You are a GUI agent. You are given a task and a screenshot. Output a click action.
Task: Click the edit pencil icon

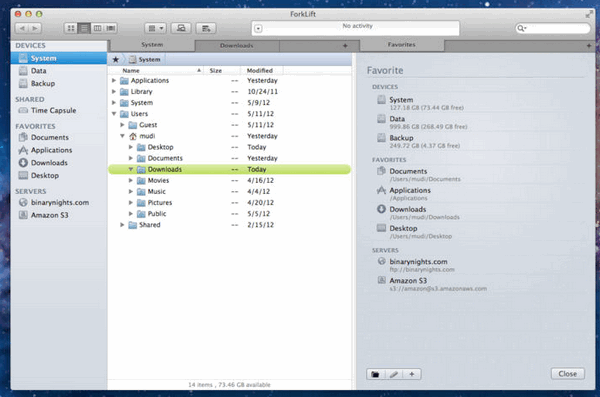click(394, 374)
